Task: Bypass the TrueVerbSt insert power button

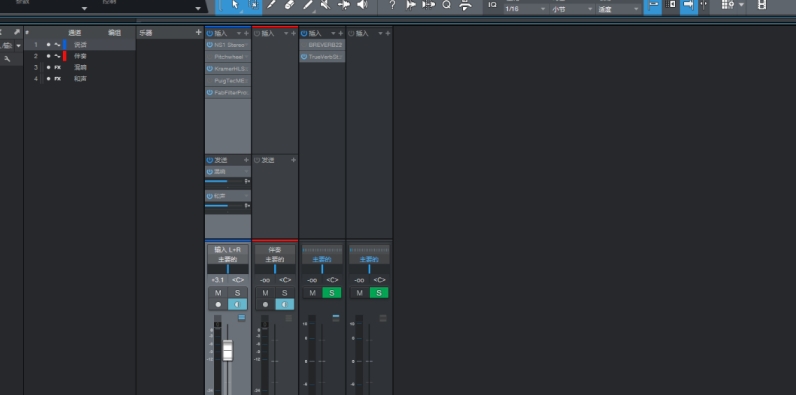Action: (304, 57)
